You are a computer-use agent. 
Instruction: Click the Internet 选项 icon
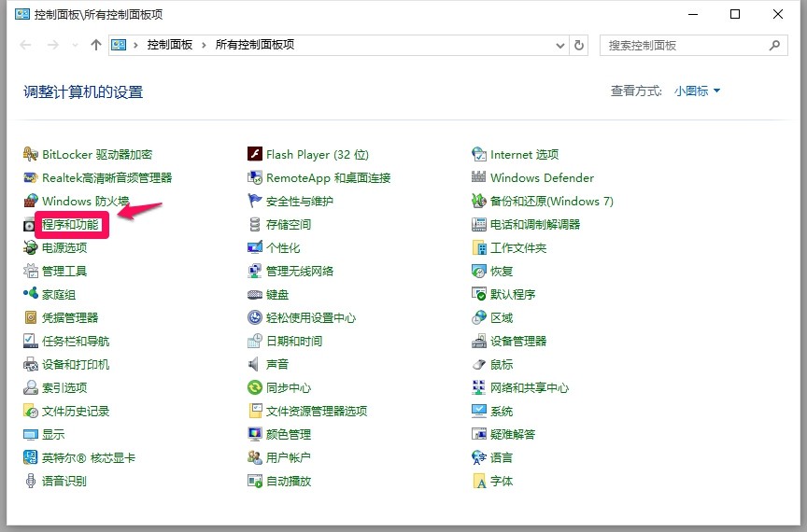click(478, 154)
